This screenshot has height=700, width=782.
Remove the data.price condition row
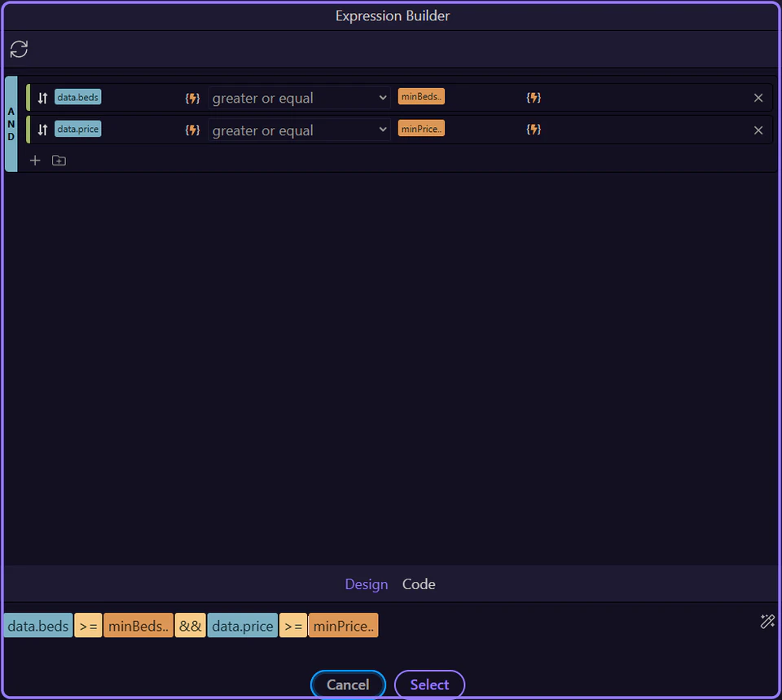(x=758, y=130)
